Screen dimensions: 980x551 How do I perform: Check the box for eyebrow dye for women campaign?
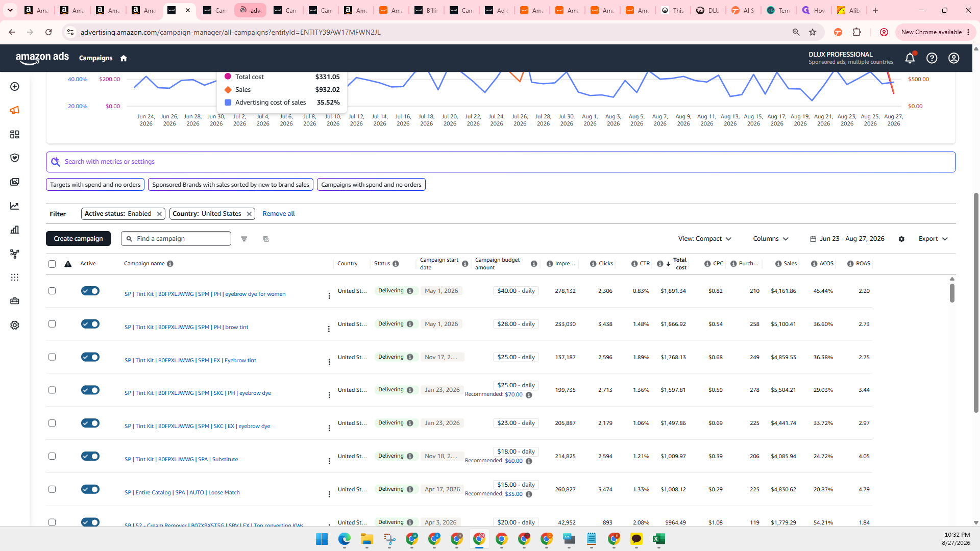(x=52, y=291)
